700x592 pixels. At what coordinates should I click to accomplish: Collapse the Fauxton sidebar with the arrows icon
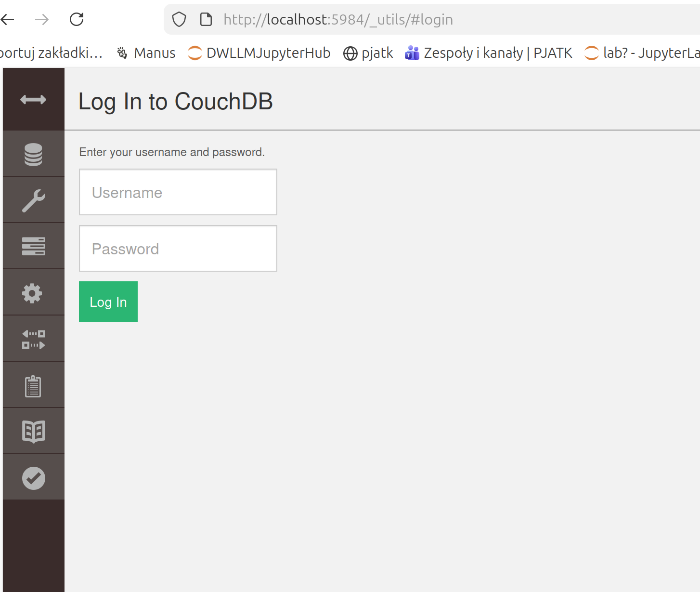(33, 100)
